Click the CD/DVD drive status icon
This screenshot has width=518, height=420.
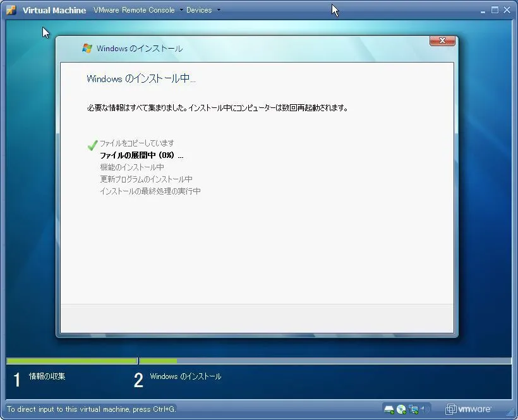click(x=401, y=409)
